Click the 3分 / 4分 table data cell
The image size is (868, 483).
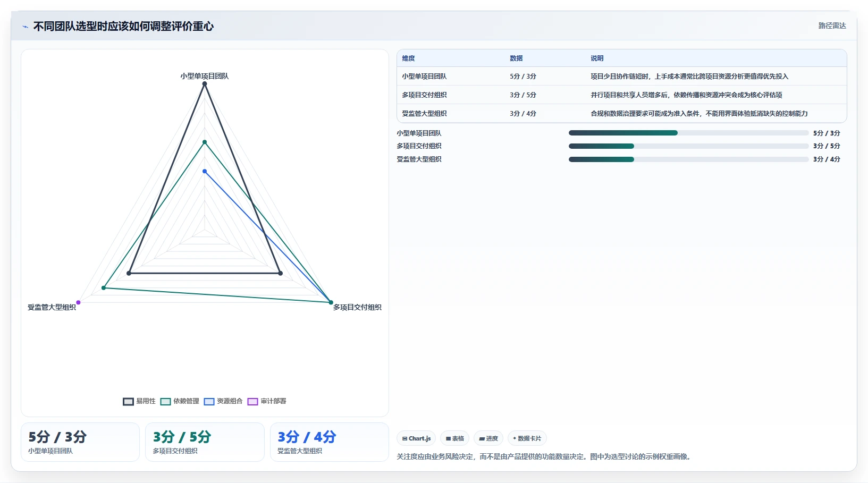[x=523, y=114]
